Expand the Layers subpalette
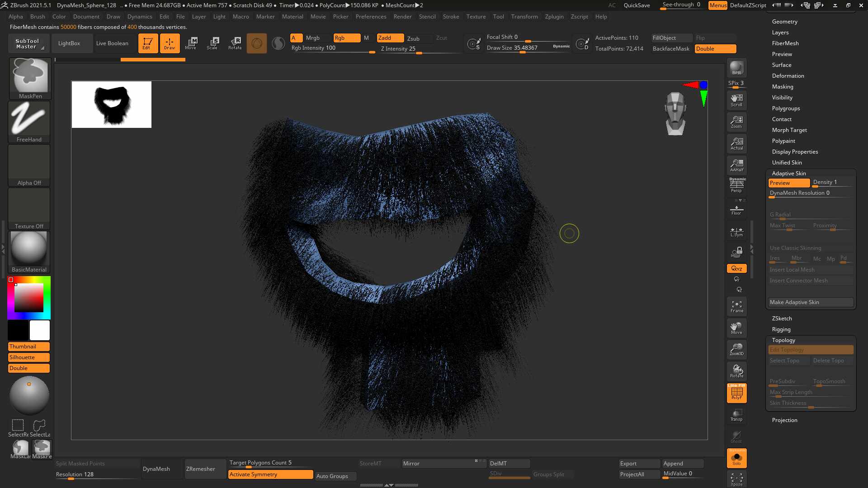The image size is (868, 488). [780, 33]
